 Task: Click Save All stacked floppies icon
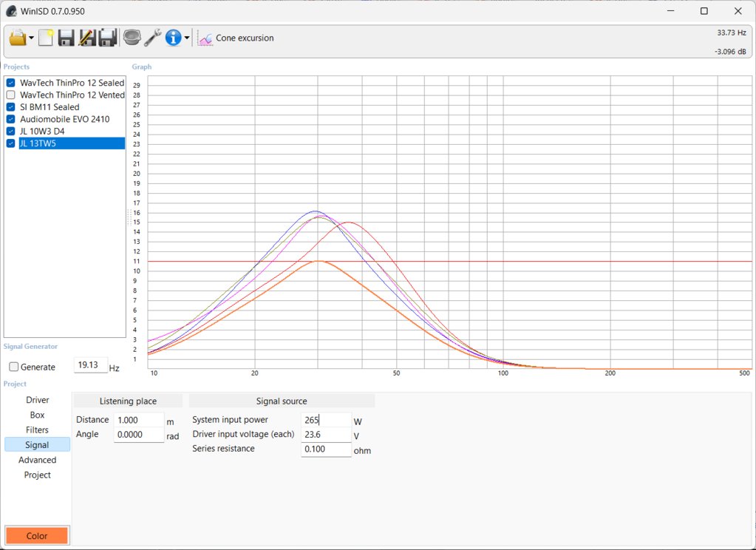[x=107, y=38]
